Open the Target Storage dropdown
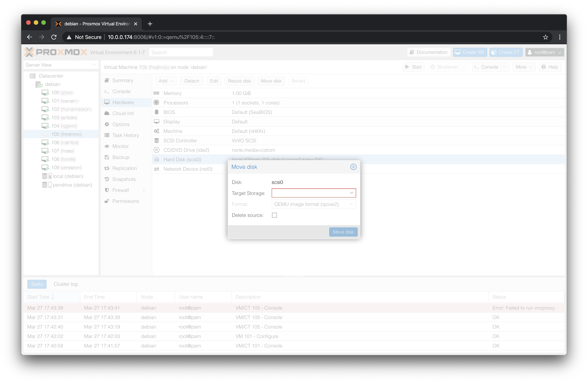The height and width of the screenshot is (383, 588). (x=351, y=193)
